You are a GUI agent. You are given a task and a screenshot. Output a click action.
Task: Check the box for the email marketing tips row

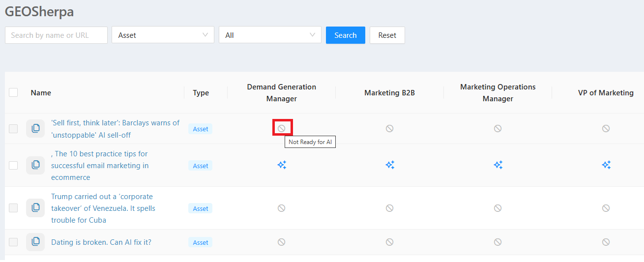click(13, 165)
